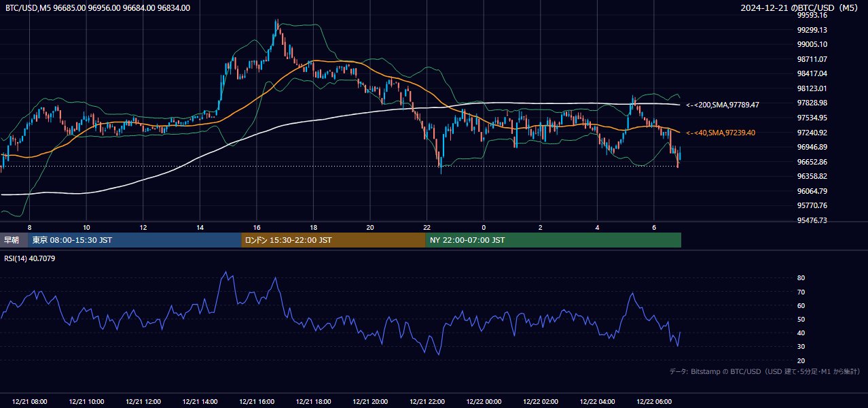The height and width of the screenshot is (408, 868).
Task: Click the 12/22 06:00 time label
Action: 655,402
